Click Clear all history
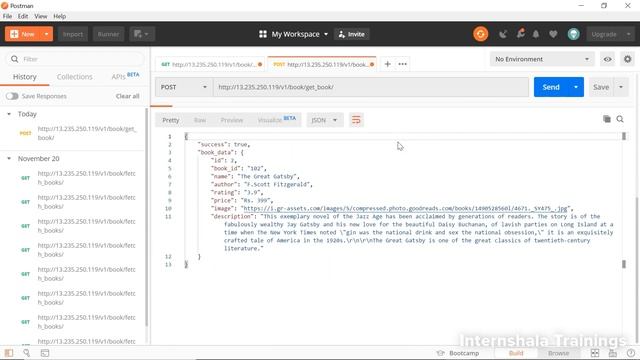This screenshot has width=640, height=360. pos(127,96)
